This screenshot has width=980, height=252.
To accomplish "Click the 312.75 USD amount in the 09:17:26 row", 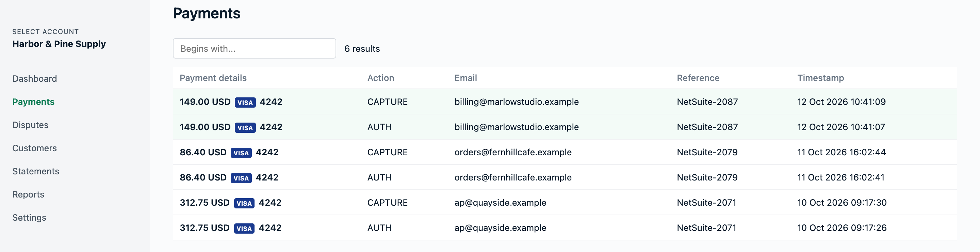I will [x=205, y=227].
